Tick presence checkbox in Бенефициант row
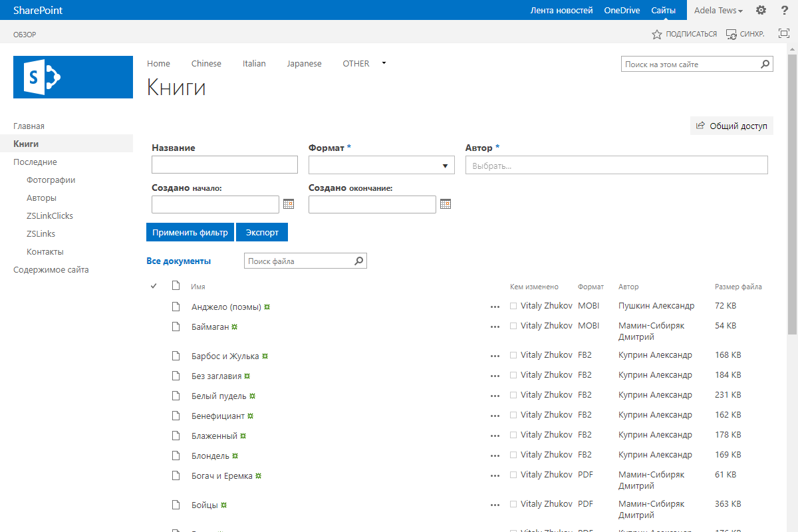798x532 pixels. 513,415
